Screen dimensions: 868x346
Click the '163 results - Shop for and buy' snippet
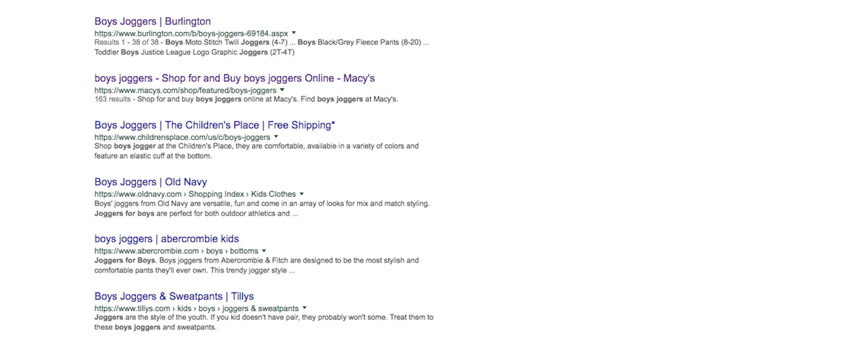(246, 99)
